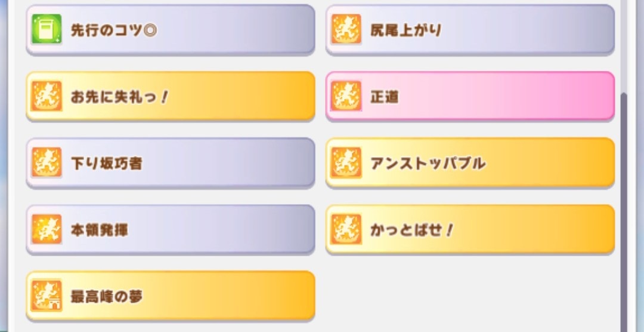The image size is (644, 332).
Task: Click the gate-marked icon beside 最高峰の夢
Action: [47, 296]
